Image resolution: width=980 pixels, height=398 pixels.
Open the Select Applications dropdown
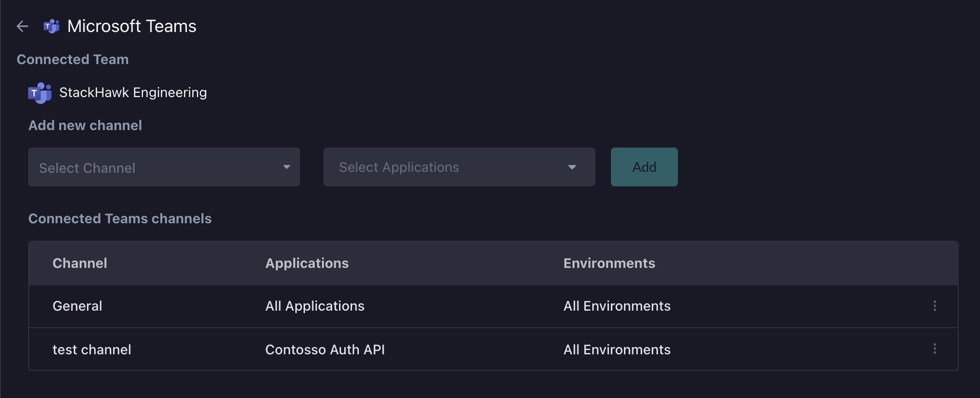coord(459,167)
